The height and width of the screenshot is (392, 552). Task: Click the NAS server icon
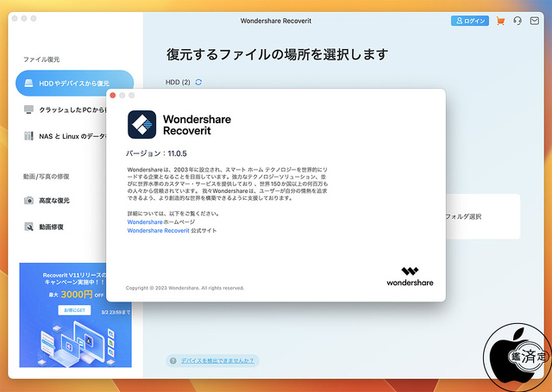tap(28, 136)
